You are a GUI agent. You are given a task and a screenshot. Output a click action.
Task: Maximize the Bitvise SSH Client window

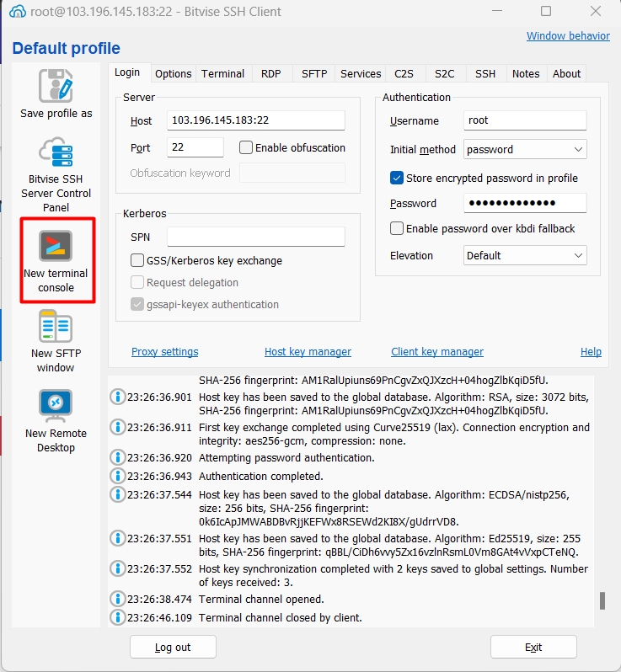point(545,11)
